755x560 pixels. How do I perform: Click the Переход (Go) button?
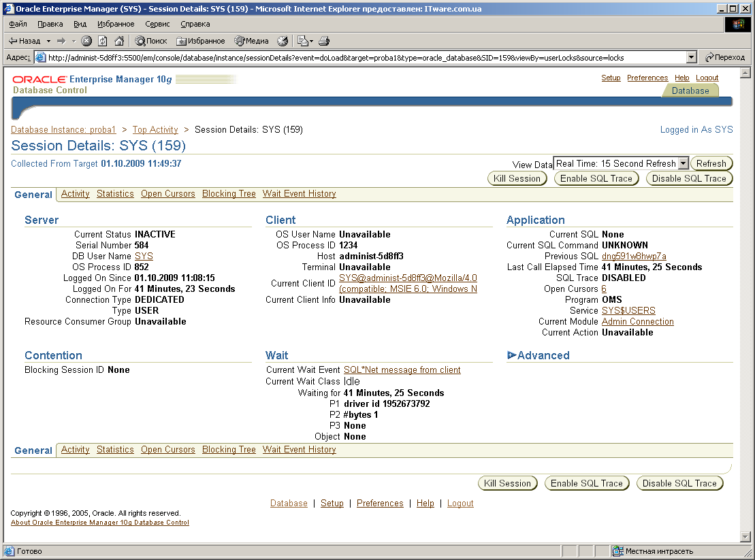click(x=724, y=57)
